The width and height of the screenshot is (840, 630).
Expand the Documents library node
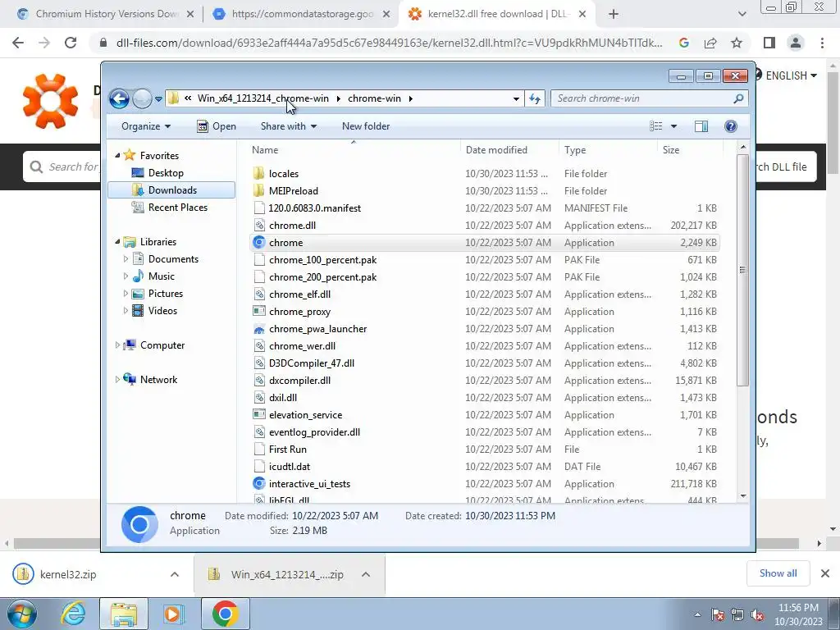pyautogui.click(x=126, y=259)
